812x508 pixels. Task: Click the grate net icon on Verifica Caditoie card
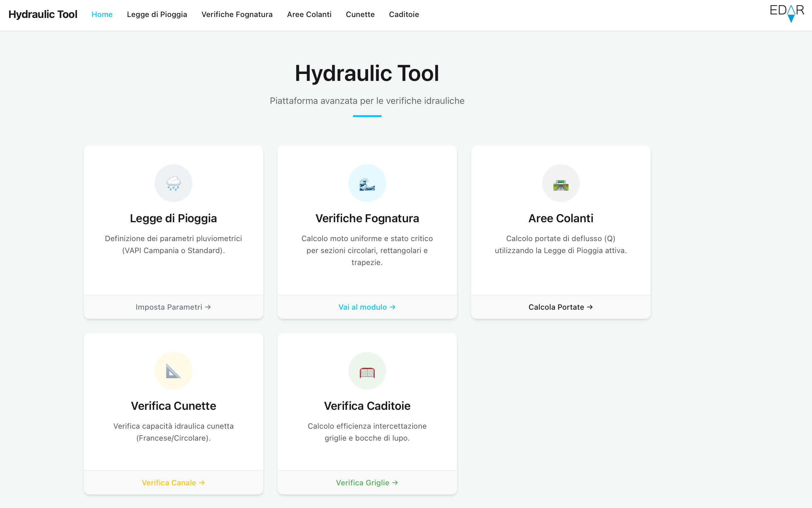tap(367, 373)
